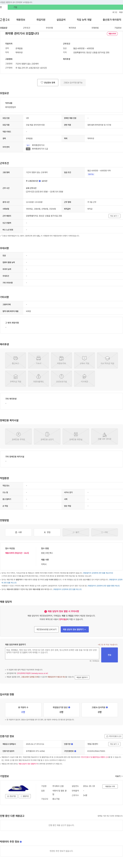The image size is (123, 868).
Task: Click info icon next to 인증기관
Action: pos(72,744)
